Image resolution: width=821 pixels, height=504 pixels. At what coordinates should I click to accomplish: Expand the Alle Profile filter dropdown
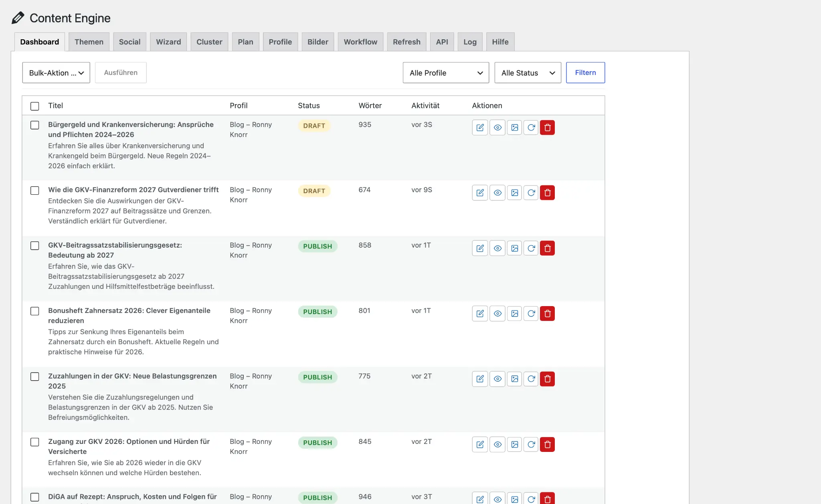pos(446,73)
